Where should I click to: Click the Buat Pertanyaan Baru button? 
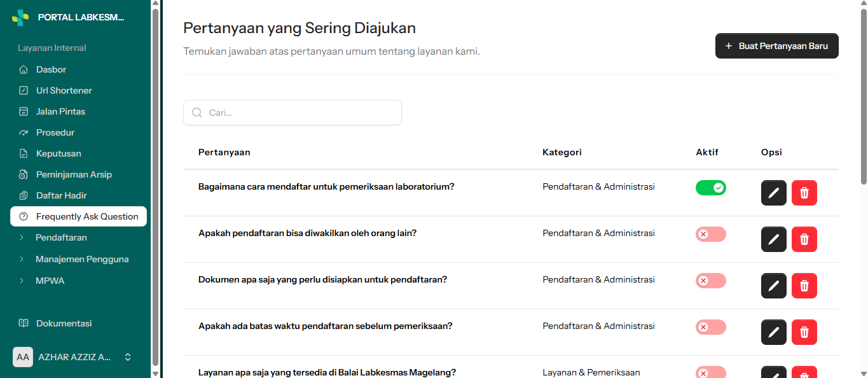point(776,46)
